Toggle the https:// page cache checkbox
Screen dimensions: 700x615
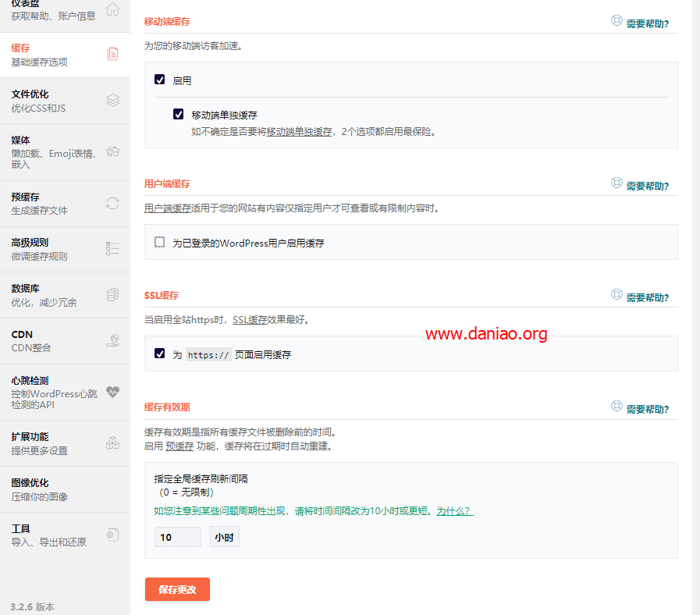click(159, 354)
